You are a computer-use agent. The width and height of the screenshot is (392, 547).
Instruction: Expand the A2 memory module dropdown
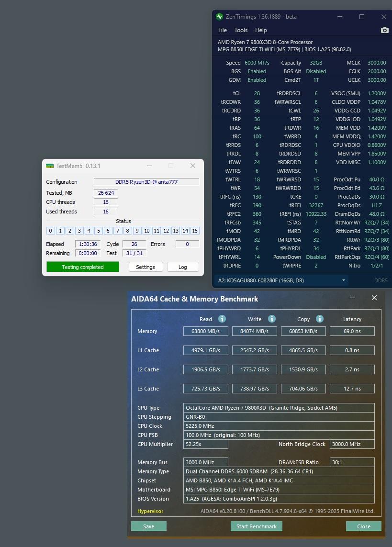[343, 280]
